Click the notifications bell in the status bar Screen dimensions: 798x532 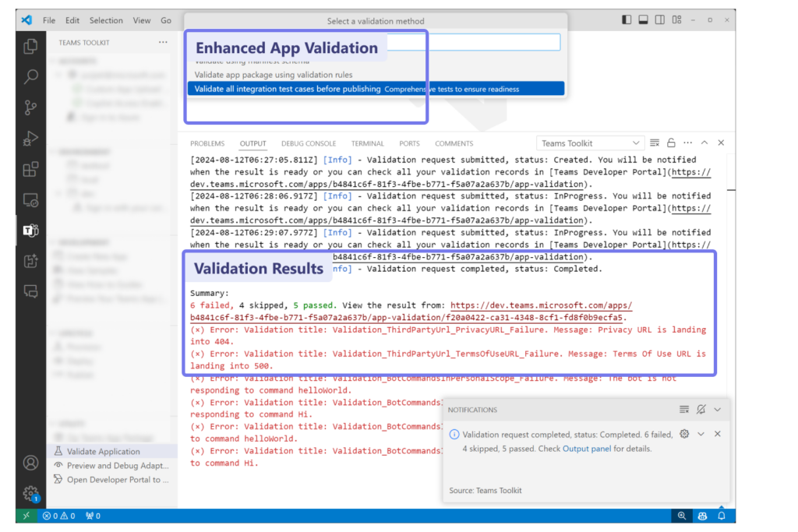coord(721,516)
